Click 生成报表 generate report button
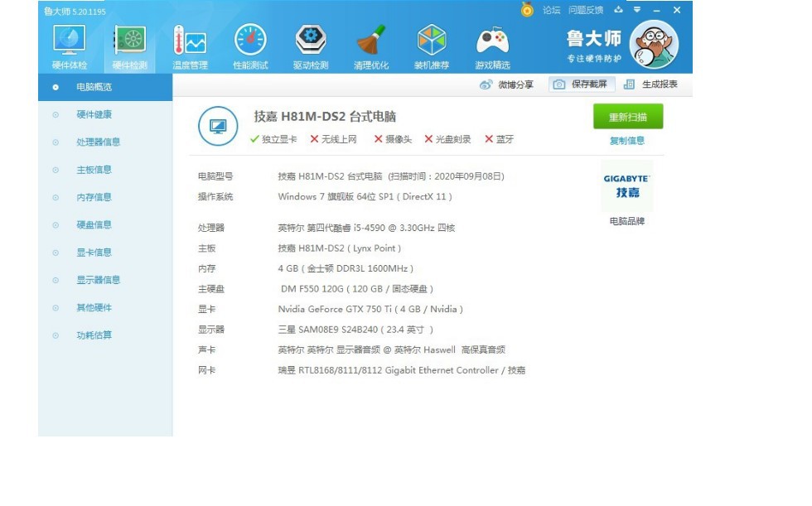812x506 pixels. pos(651,84)
